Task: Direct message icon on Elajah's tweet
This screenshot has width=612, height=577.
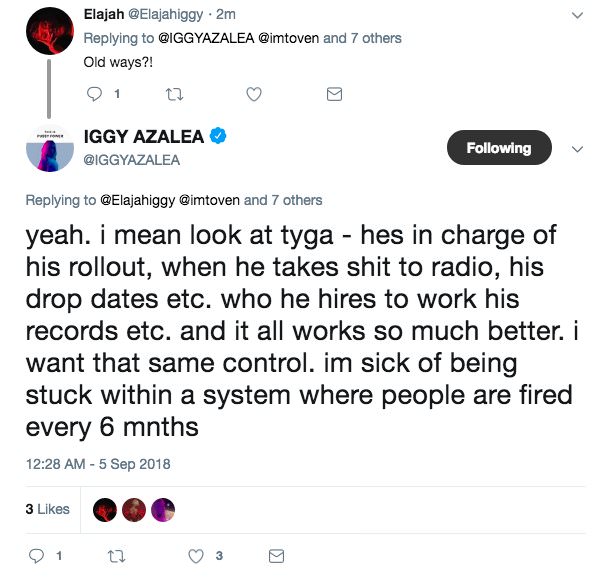Action: (x=335, y=94)
